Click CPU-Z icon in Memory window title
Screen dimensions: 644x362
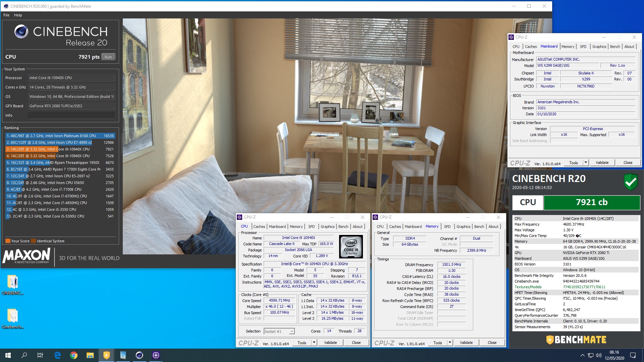[375, 217]
